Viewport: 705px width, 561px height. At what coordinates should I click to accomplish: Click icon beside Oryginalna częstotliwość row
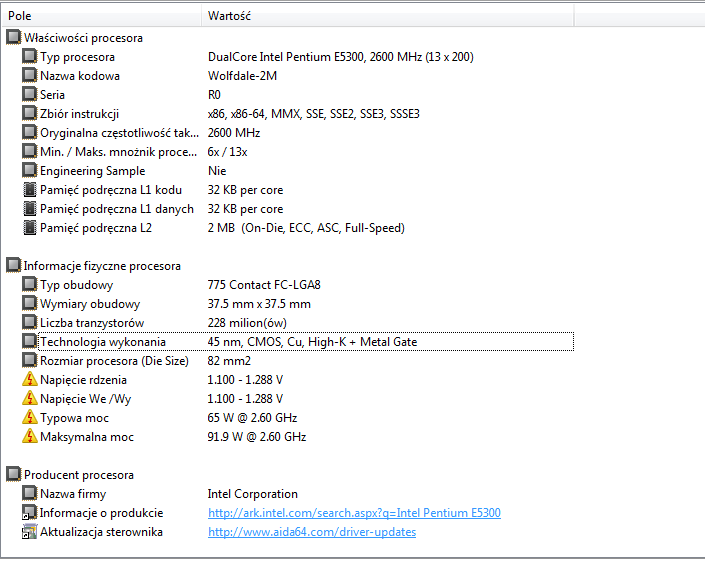tap(30, 133)
